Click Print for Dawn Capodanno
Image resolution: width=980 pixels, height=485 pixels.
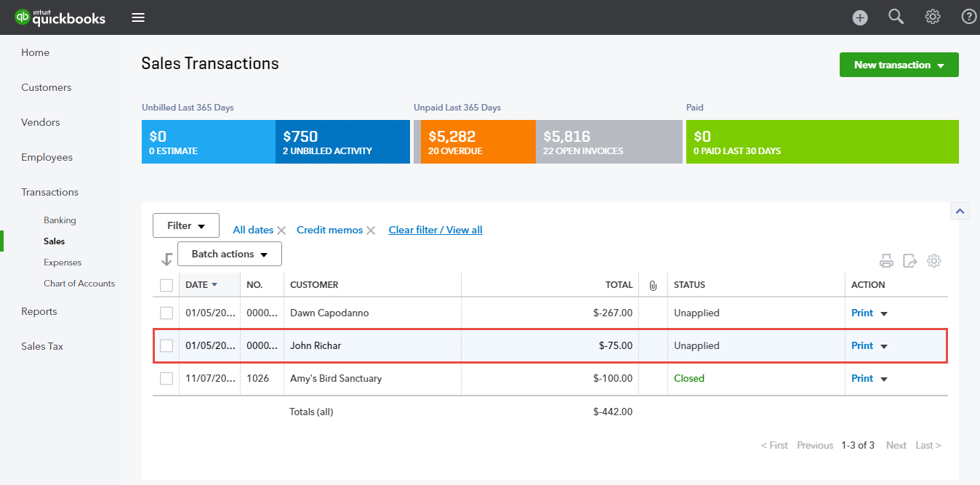pos(862,313)
